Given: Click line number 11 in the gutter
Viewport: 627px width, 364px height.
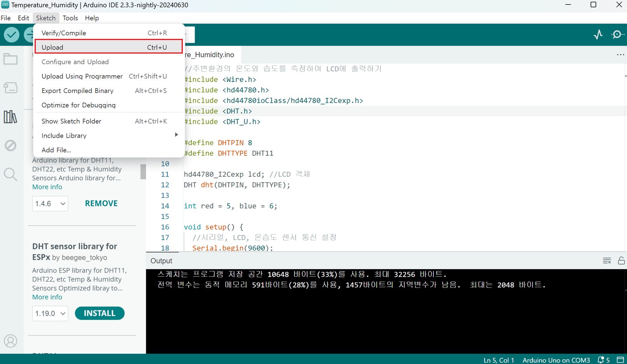Looking at the screenshot, I should pos(165,174).
